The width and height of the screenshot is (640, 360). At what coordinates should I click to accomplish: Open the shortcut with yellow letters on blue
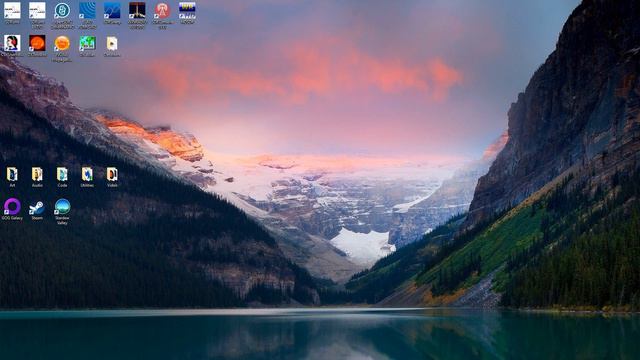click(x=187, y=11)
